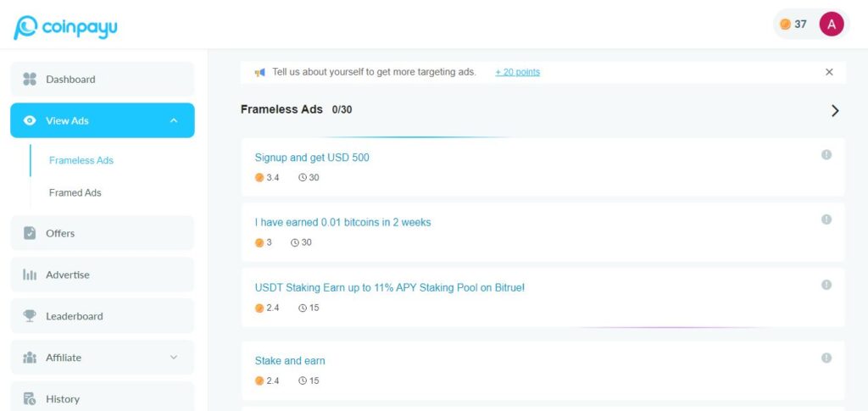Collapse the View Ads menu chevron

click(x=174, y=121)
